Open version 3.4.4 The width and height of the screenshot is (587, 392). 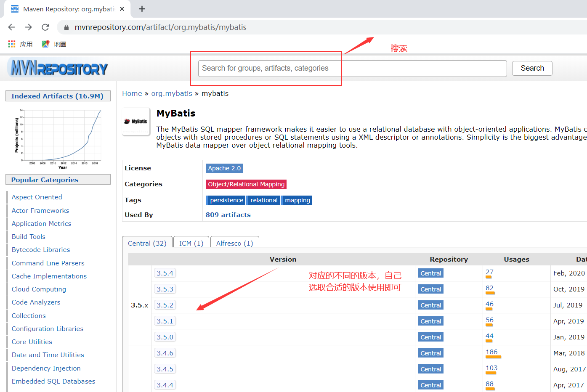coord(165,385)
